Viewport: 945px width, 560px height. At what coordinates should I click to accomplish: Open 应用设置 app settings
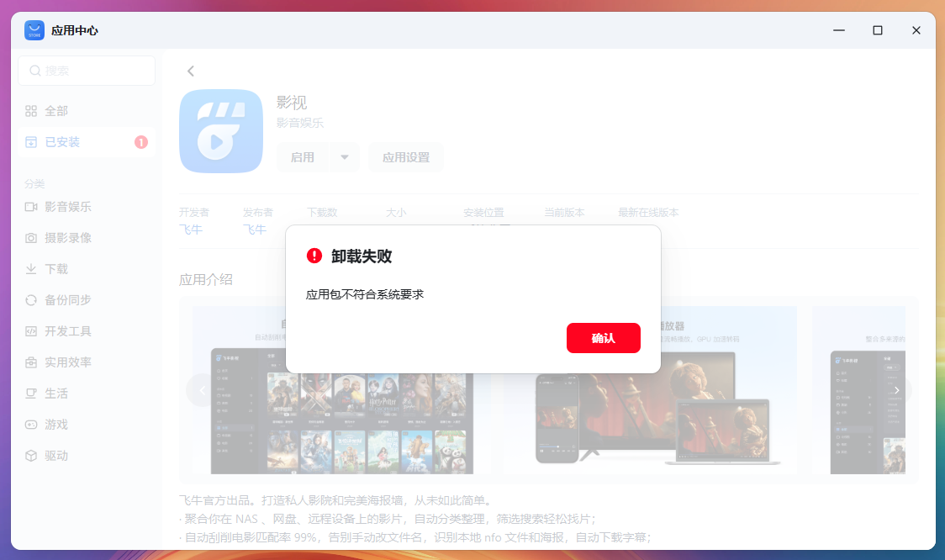pos(405,157)
